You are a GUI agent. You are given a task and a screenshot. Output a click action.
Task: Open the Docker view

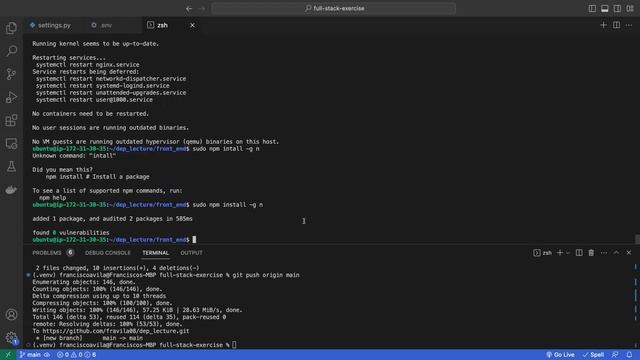pyautogui.click(x=11, y=190)
